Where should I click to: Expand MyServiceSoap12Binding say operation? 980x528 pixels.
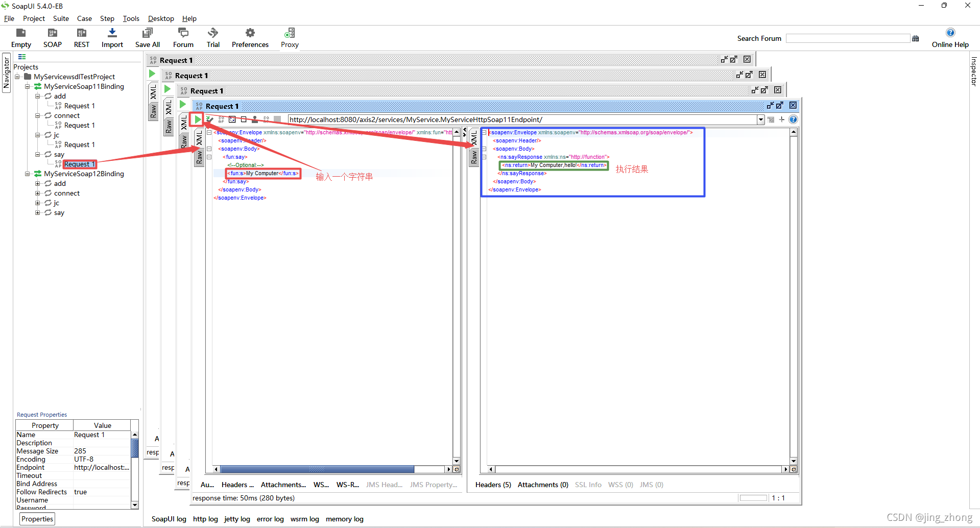pyautogui.click(x=37, y=212)
